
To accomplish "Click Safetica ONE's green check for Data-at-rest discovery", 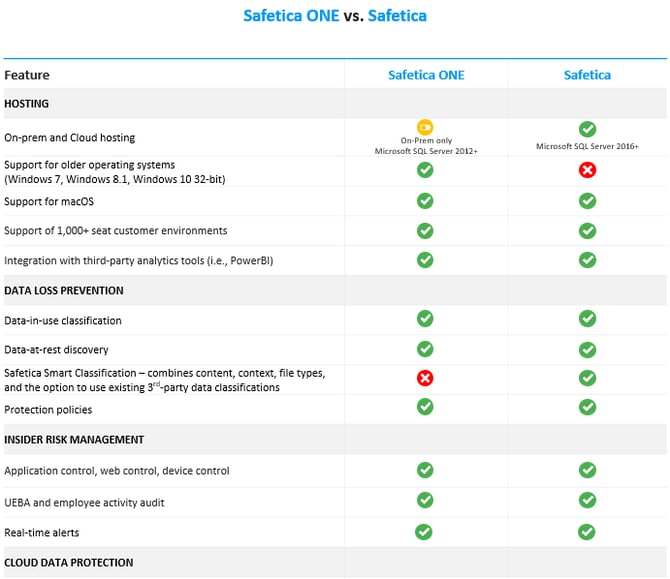I will [425, 349].
